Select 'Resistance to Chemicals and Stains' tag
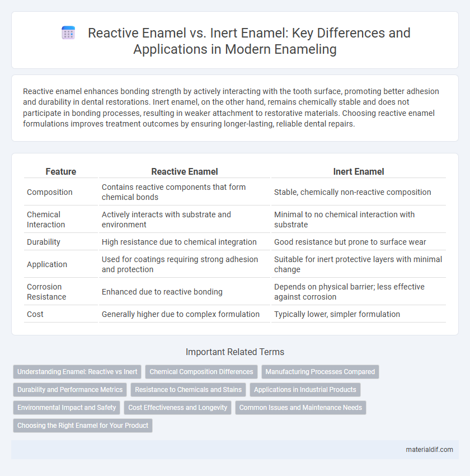470x476 pixels. point(189,390)
